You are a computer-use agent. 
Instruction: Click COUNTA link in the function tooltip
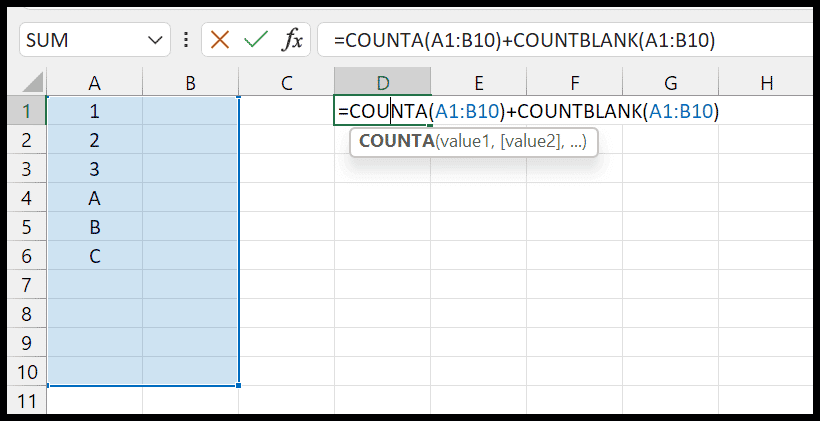(396, 142)
